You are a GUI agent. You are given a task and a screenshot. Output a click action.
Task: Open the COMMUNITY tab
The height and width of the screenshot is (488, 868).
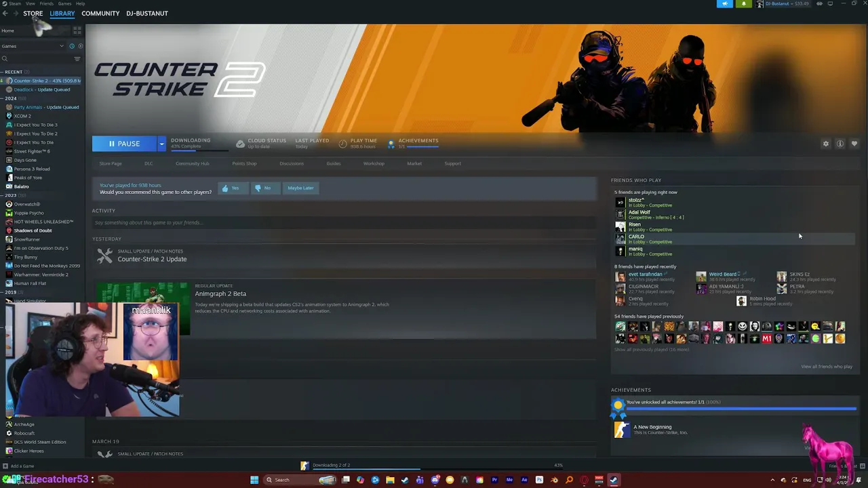[100, 14]
